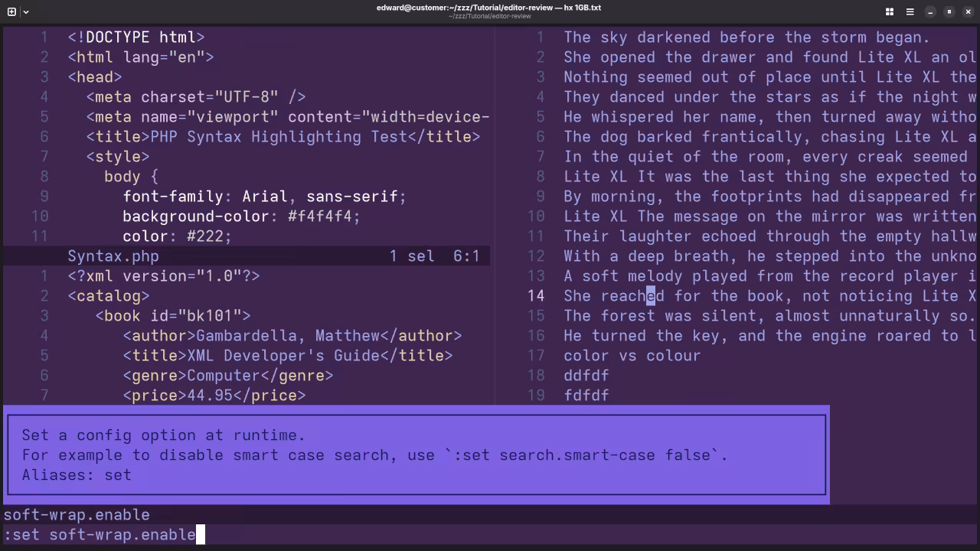Click line number 14 in the right pane
Image resolution: width=980 pixels, height=551 pixels.
click(536, 295)
